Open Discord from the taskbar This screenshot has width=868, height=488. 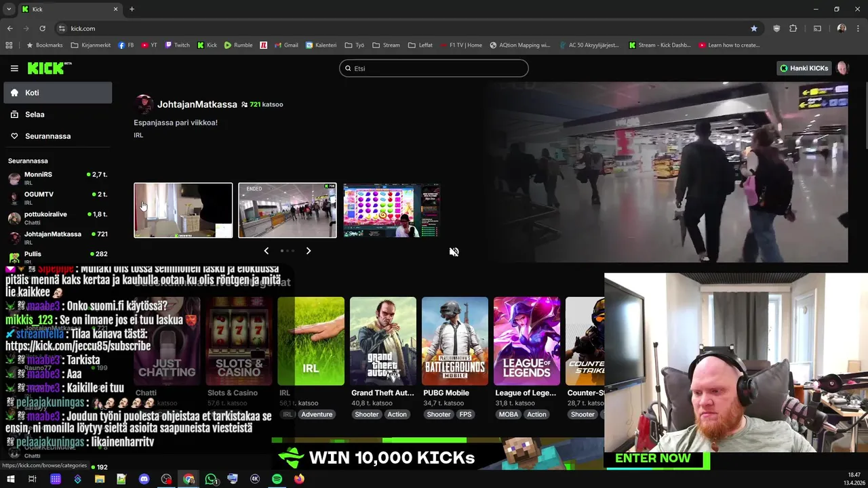point(144,479)
